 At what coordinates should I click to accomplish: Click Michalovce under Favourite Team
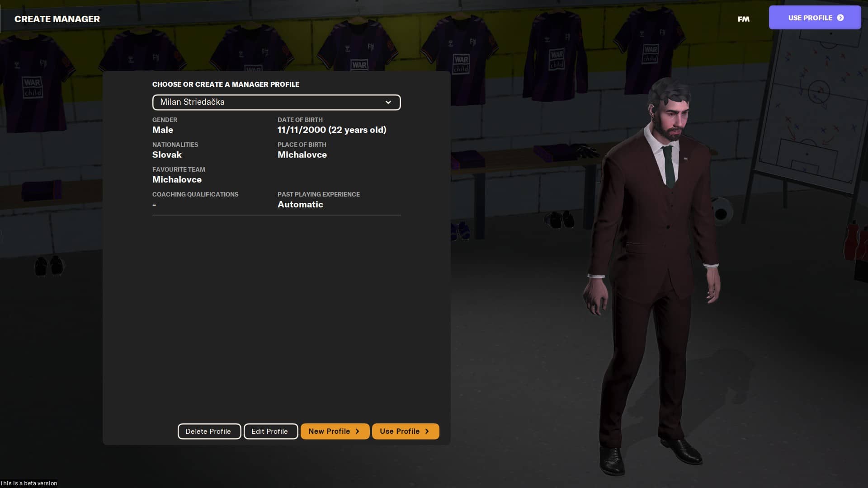(x=177, y=180)
